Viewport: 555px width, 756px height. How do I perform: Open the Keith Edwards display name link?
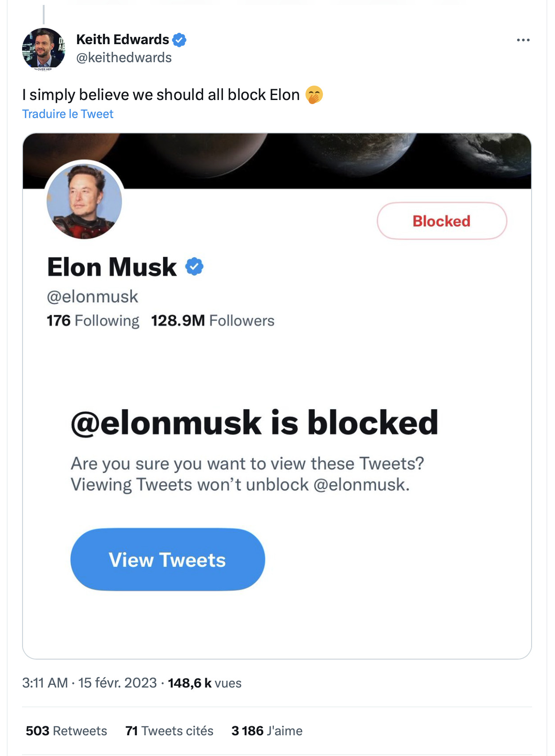click(123, 40)
